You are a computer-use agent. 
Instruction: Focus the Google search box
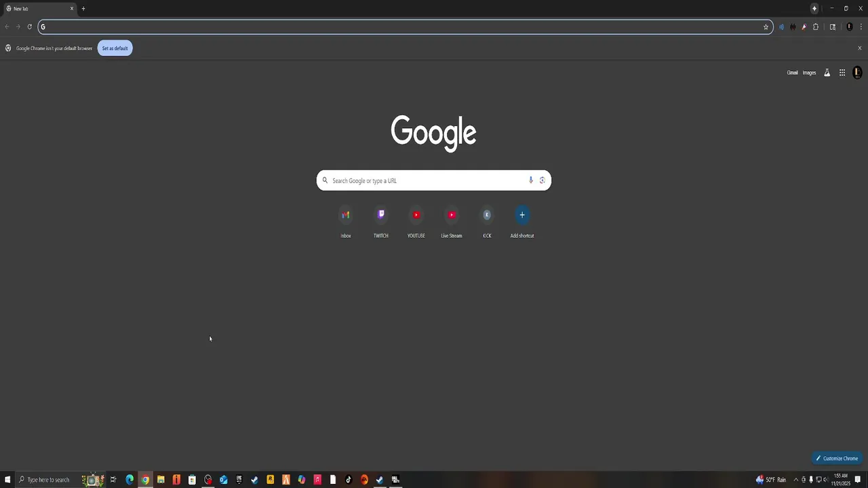click(x=433, y=180)
